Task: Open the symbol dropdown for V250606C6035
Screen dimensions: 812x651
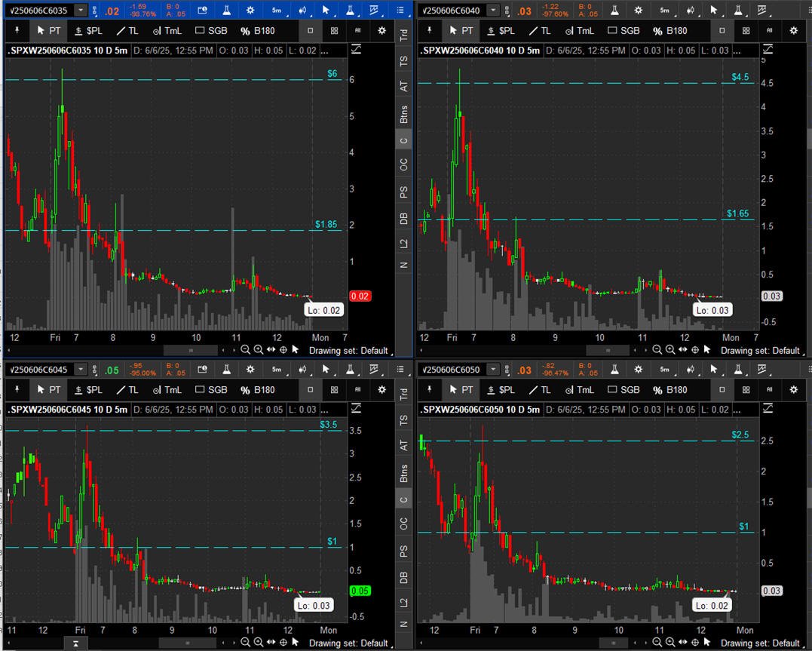Action: tap(81, 10)
